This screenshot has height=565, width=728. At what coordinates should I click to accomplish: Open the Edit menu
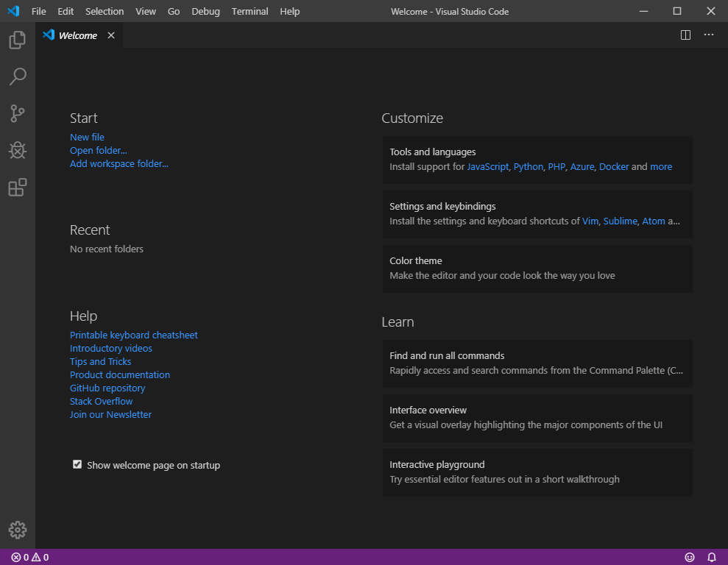[66, 11]
